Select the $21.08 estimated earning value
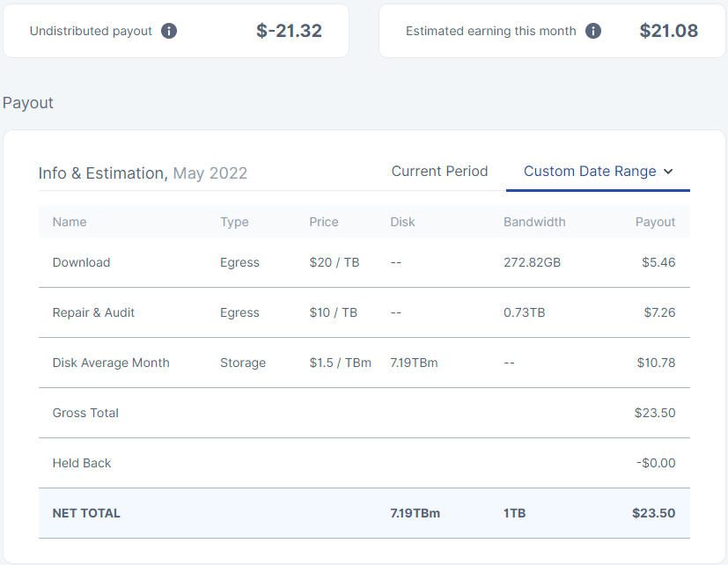Screen dimensions: 728x565 click(668, 31)
